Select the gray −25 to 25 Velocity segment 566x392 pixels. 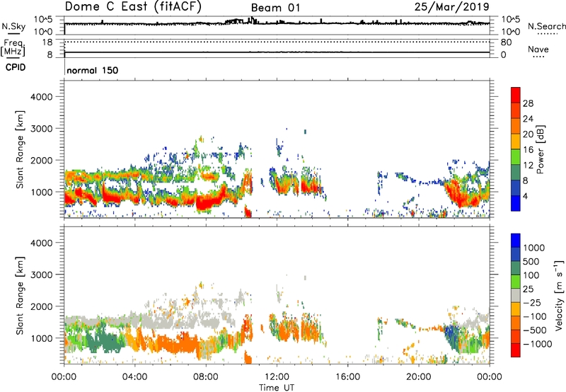pyautogui.click(x=516, y=295)
